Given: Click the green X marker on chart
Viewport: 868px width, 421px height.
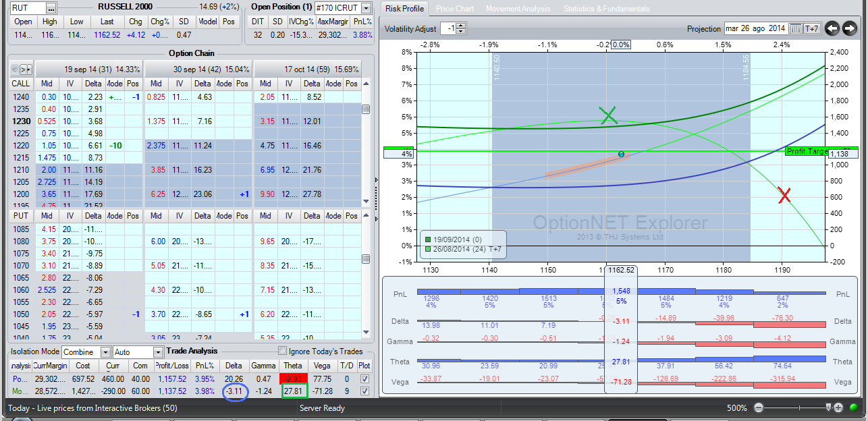Looking at the screenshot, I should [609, 115].
